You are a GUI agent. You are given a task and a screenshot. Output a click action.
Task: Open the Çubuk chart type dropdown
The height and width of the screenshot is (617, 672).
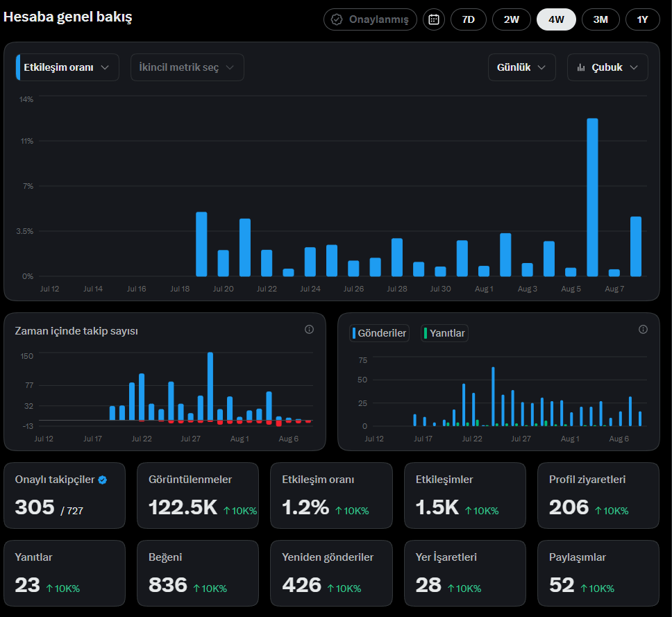coord(607,67)
